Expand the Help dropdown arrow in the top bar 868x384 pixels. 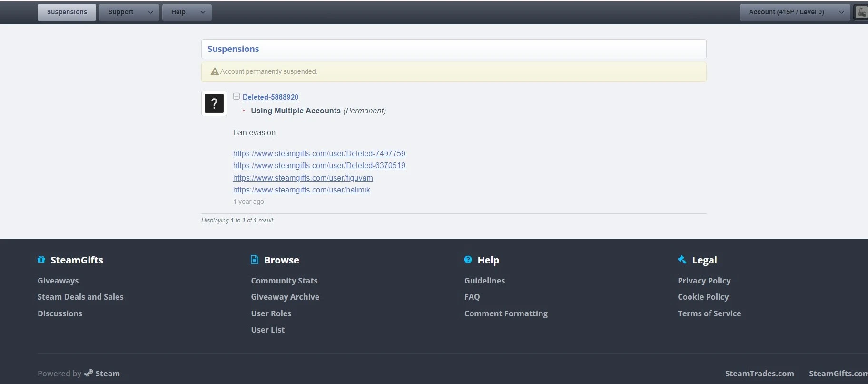(x=203, y=12)
